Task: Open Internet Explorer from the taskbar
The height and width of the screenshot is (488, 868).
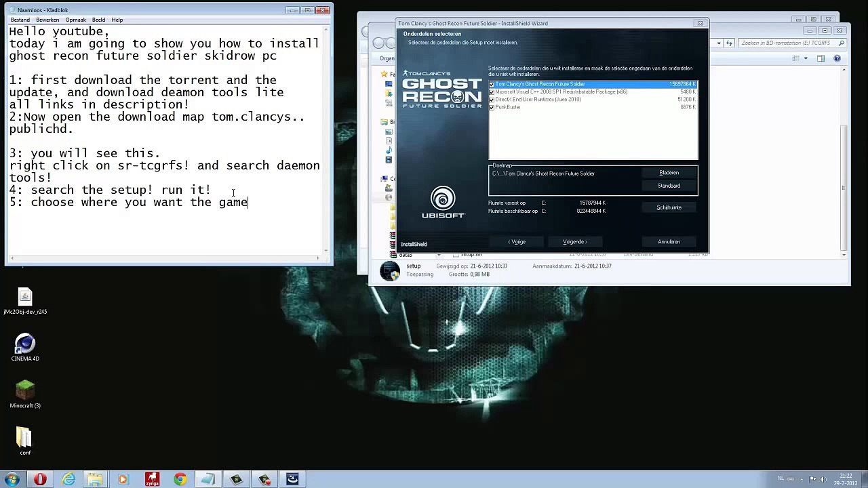Action: 68,479
